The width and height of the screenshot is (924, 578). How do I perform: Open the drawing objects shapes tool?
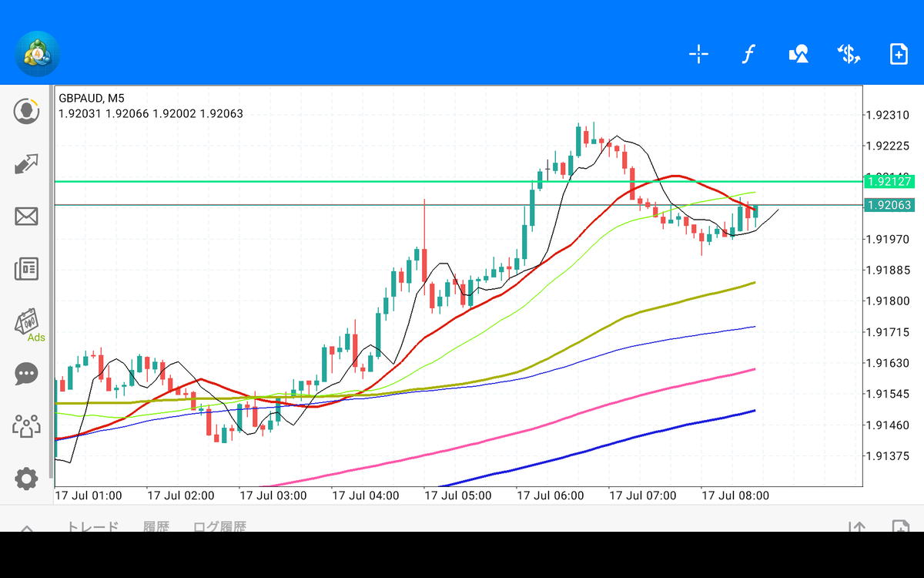pyautogui.click(x=798, y=54)
